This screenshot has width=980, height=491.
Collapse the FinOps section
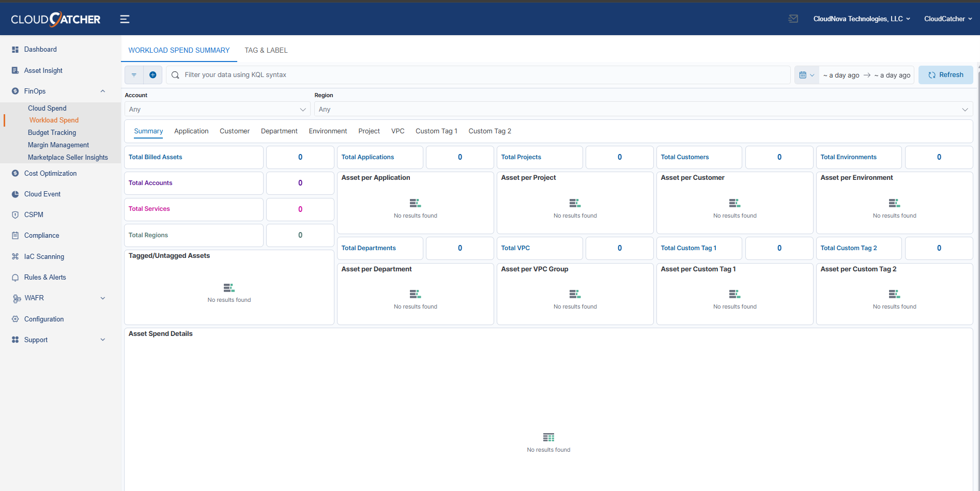pos(102,91)
